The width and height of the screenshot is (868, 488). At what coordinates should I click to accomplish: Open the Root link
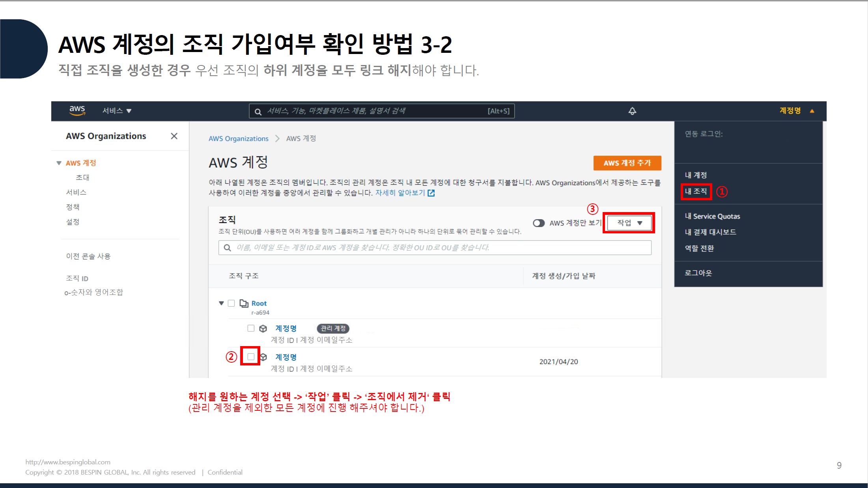point(259,303)
